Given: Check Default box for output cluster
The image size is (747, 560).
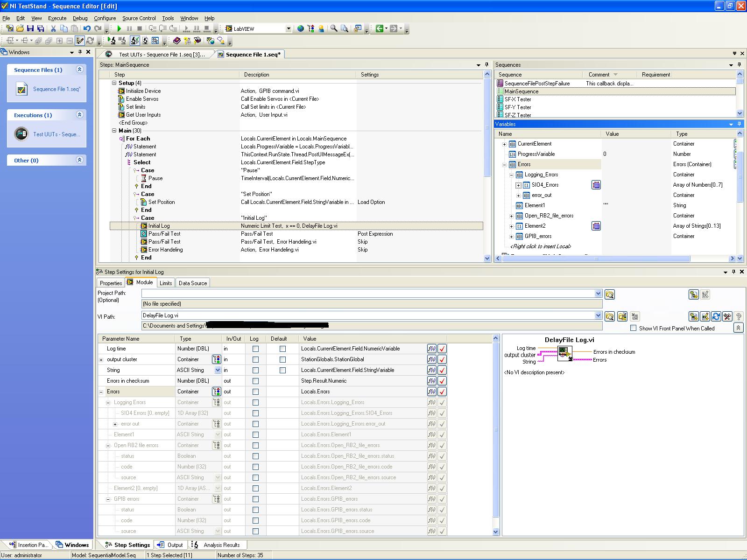Looking at the screenshot, I should click(x=282, y=359).
